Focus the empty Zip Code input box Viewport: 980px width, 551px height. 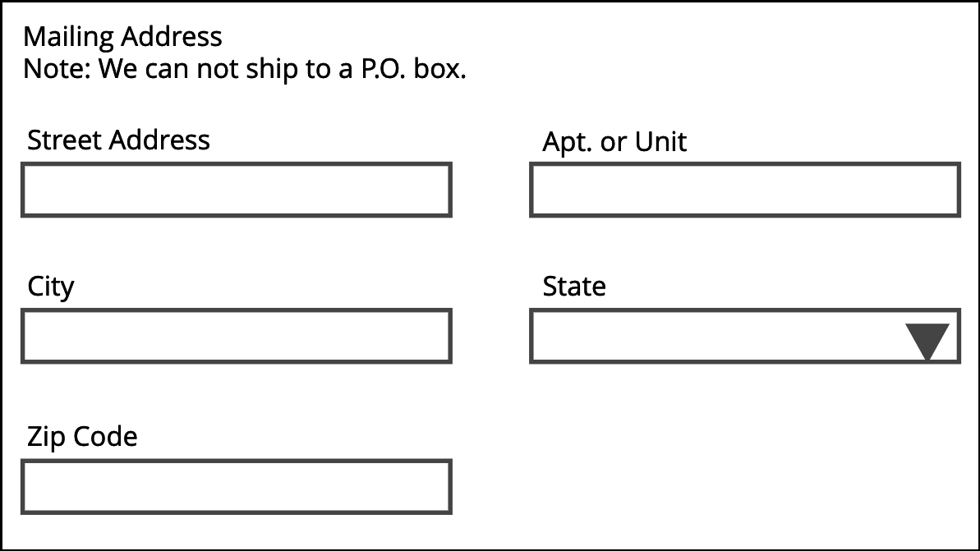tap(237, 486)
